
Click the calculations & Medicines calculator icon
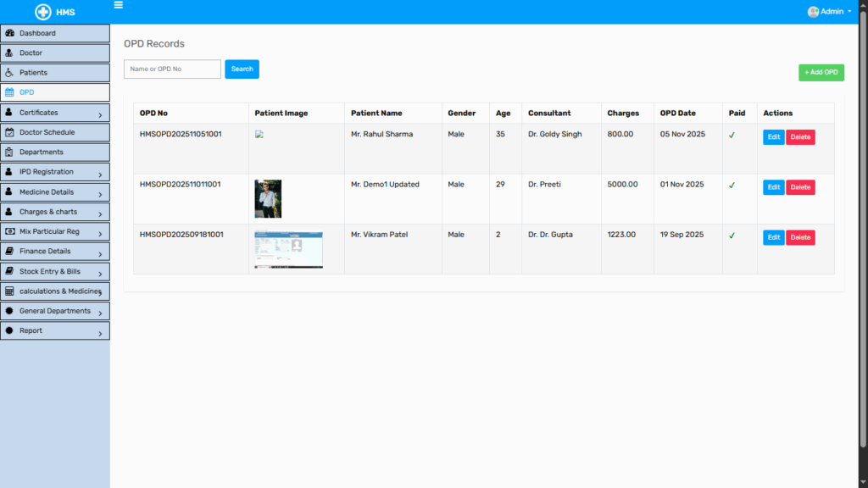pyautogui.click(x=10, y=291)
